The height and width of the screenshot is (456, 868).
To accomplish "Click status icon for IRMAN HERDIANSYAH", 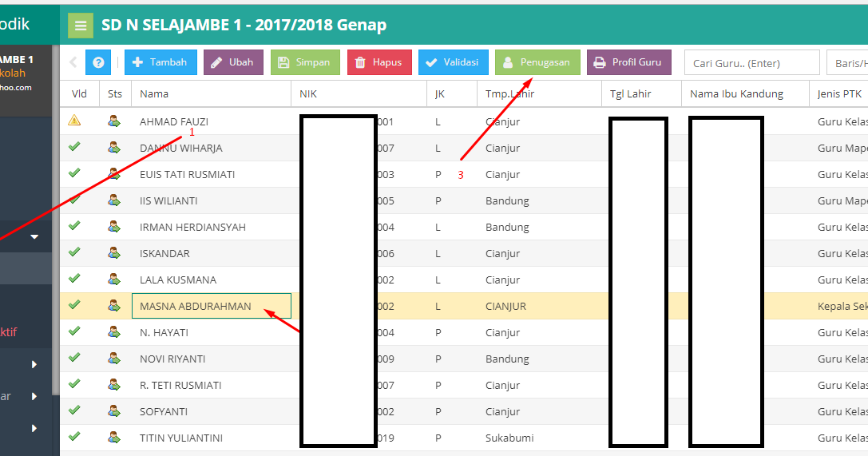I will [114, 226].
